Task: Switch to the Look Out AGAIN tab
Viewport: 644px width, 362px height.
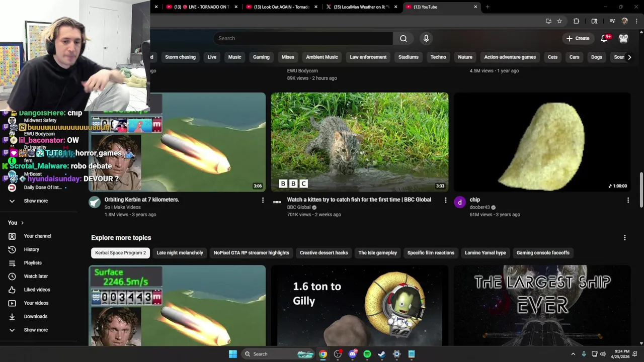Action: (282, 7)
